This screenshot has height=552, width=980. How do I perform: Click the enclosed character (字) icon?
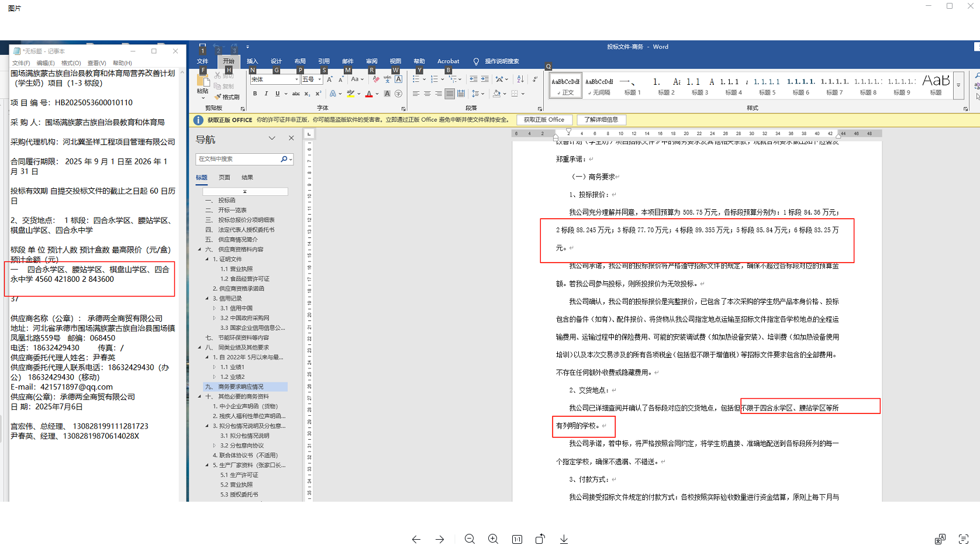[398, 94]
